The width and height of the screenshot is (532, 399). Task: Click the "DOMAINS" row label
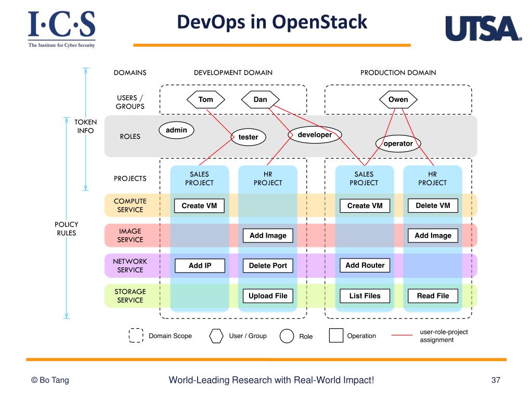130,73
